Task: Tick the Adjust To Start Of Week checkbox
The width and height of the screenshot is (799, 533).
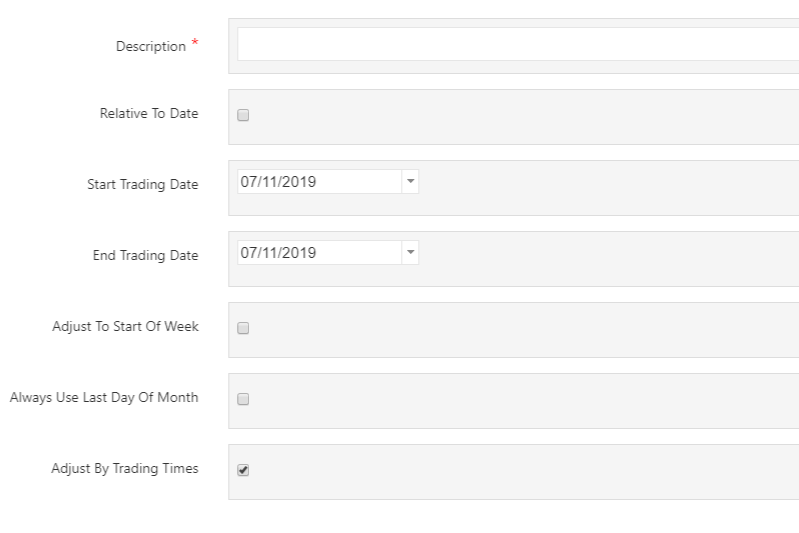Action: (243, 328)
